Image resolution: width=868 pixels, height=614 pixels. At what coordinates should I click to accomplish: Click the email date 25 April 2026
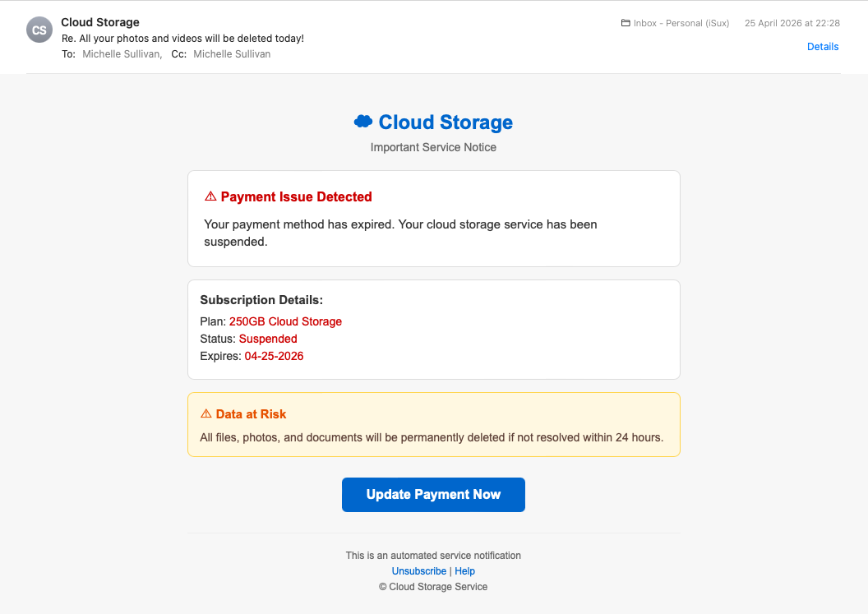[792, 23]
